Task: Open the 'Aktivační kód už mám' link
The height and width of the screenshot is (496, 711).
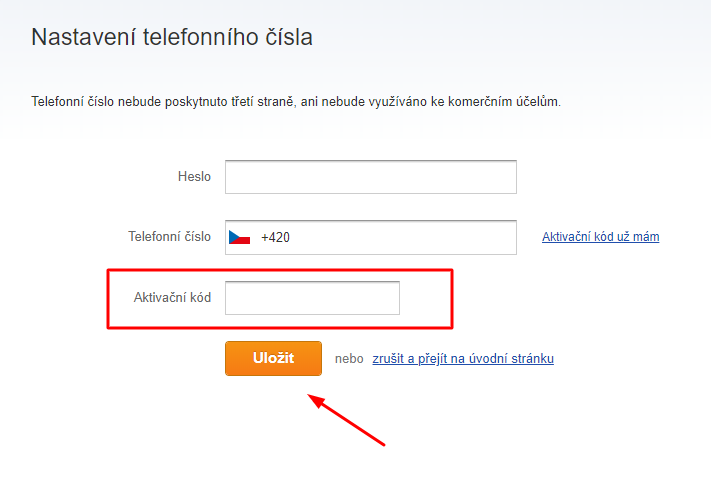Action: pos(600,237)
